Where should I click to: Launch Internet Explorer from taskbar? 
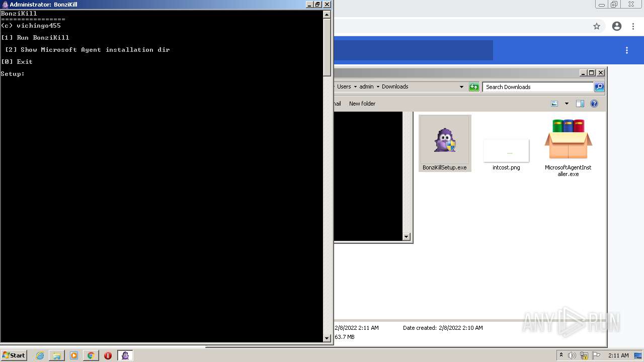click(40, 355)
